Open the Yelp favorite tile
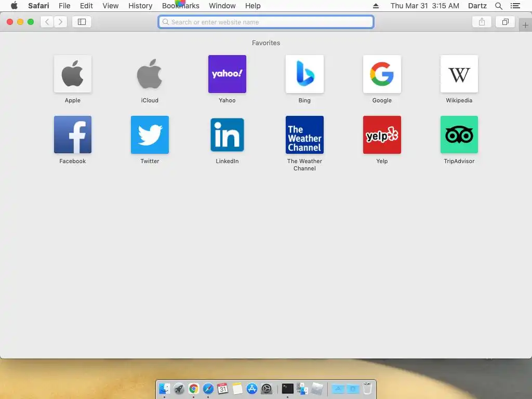The height and width of the screenshot is (399, 532). click(x=382, y=135)
